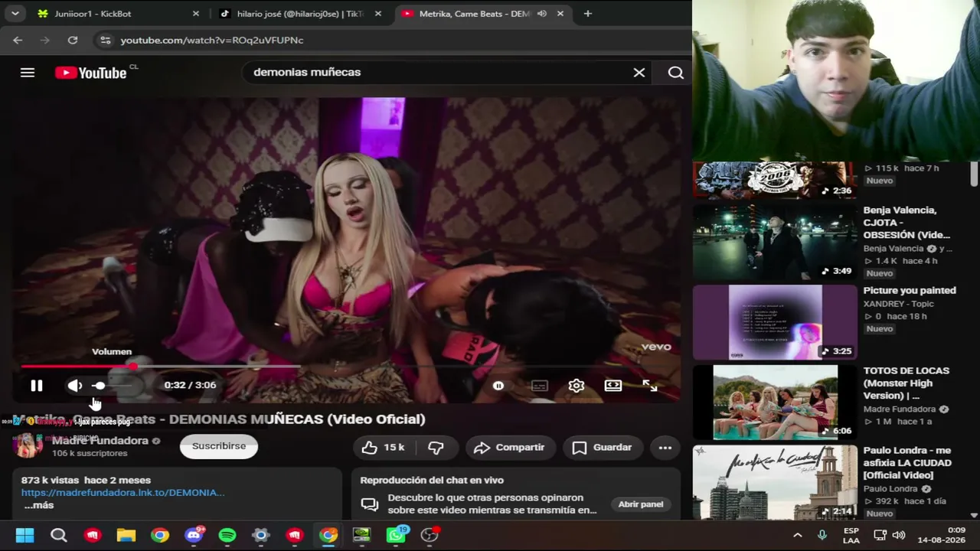The width and height of the screenshot is (980, 551).
Task: Subscribe with the Suscribirse button
Action: click(219, 446)
